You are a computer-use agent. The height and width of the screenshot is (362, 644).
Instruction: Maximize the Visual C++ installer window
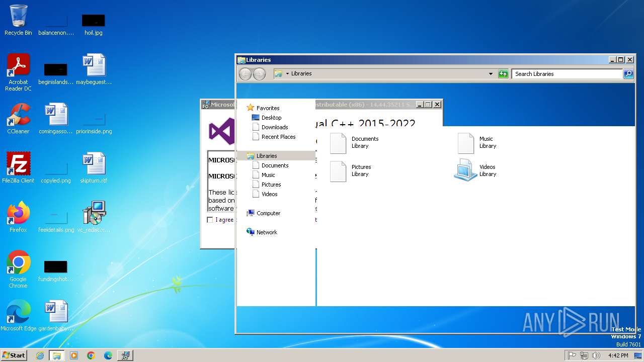(428, 105)
